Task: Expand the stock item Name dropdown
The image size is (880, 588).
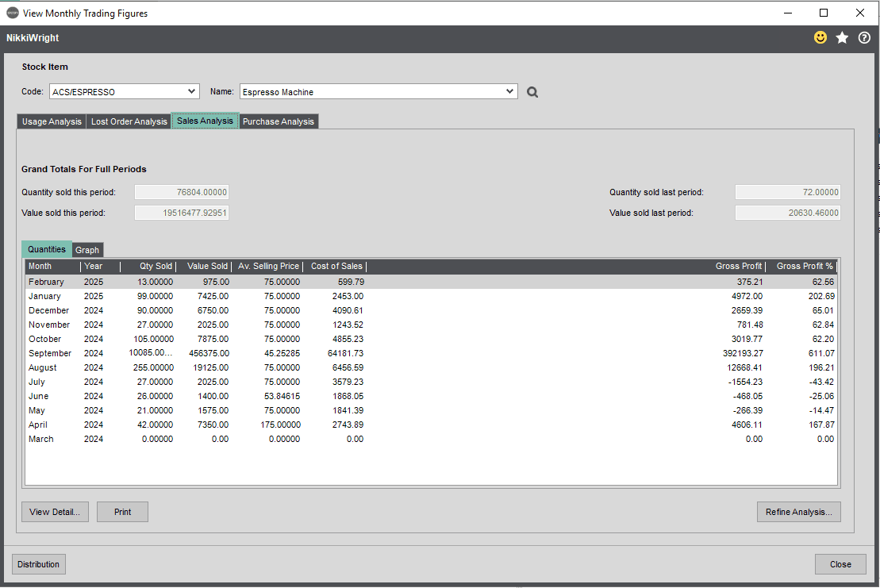Action: [509, 91]
